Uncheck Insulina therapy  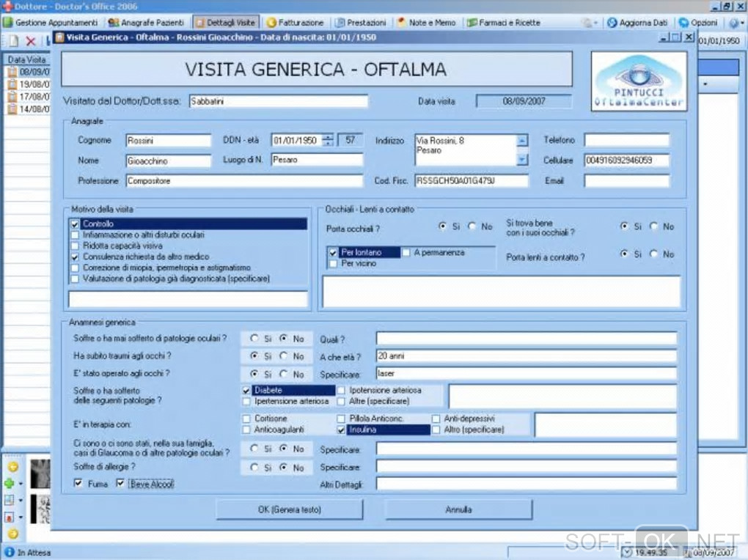tap(340, 430)
